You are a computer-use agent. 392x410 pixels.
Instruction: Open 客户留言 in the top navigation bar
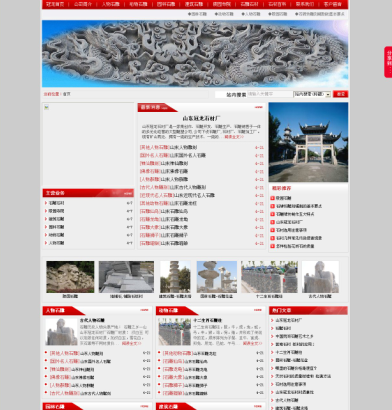(332, 4)
